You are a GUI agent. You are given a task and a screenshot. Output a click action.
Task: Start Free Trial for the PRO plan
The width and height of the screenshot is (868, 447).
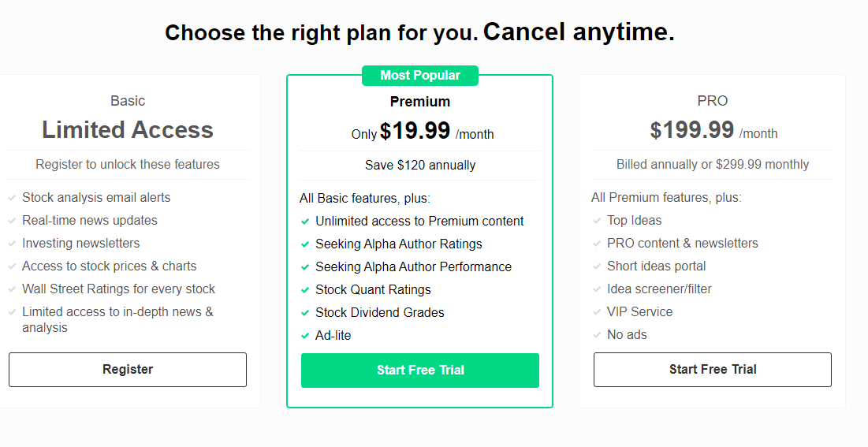713,370
